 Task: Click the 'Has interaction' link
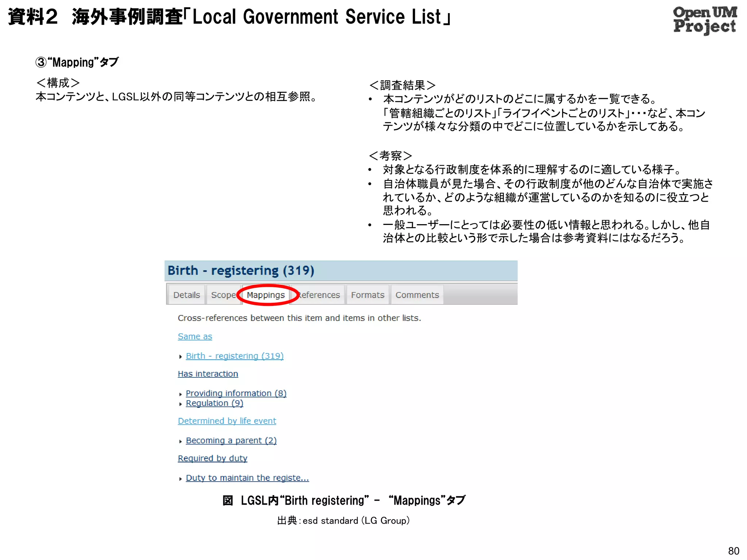coord(208,374)
